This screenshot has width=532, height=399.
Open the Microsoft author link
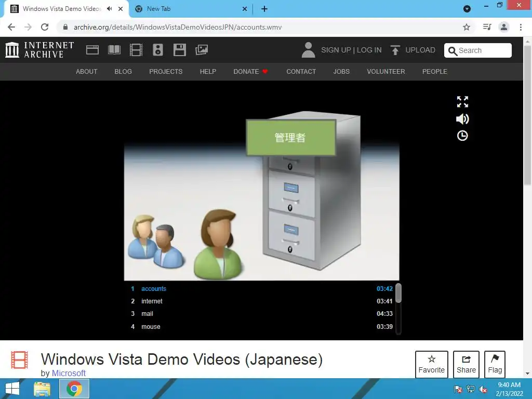(69, 373)
